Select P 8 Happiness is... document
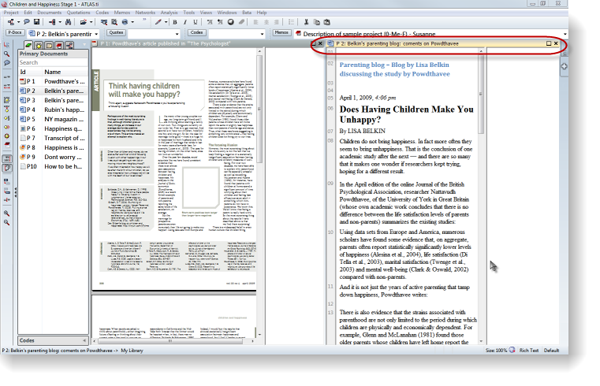This screenshot has width=600, height=386. 53,148
